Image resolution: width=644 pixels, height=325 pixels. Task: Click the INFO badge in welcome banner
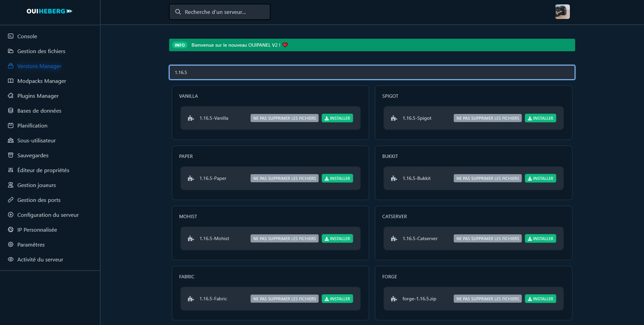[x=179, y=45]
